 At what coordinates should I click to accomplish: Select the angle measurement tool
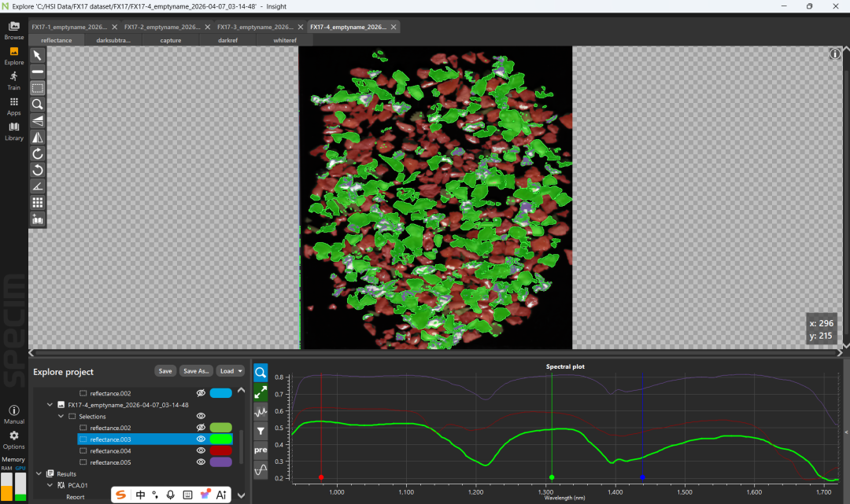(38, 186)
